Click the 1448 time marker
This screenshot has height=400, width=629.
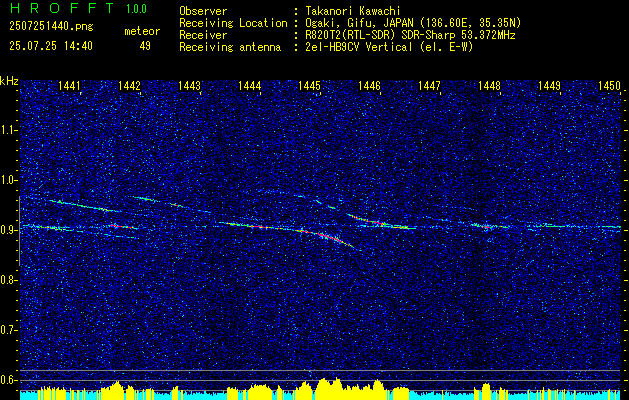click(x=490, y=85)
